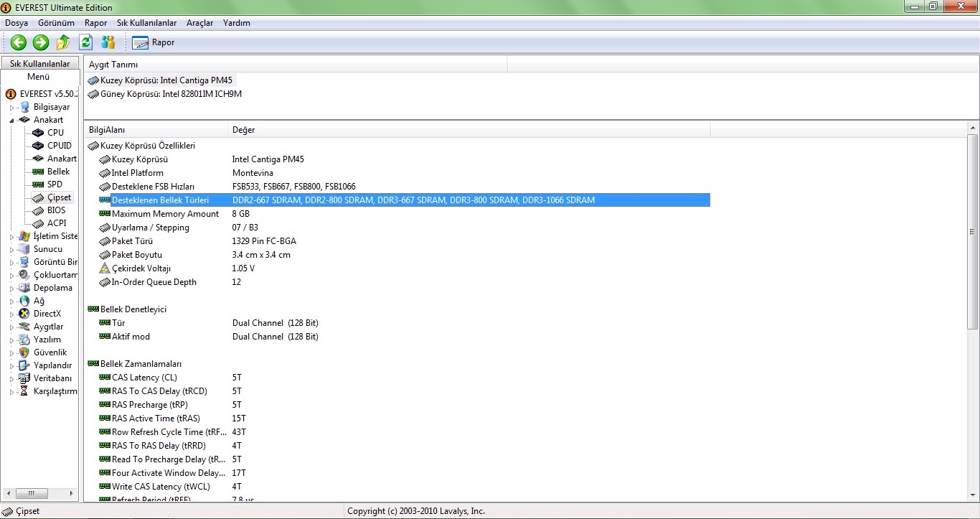Expand the İşletim Sistemi tree node
Image resolution: width=980 pixels, height=519 pixels.
12,236
